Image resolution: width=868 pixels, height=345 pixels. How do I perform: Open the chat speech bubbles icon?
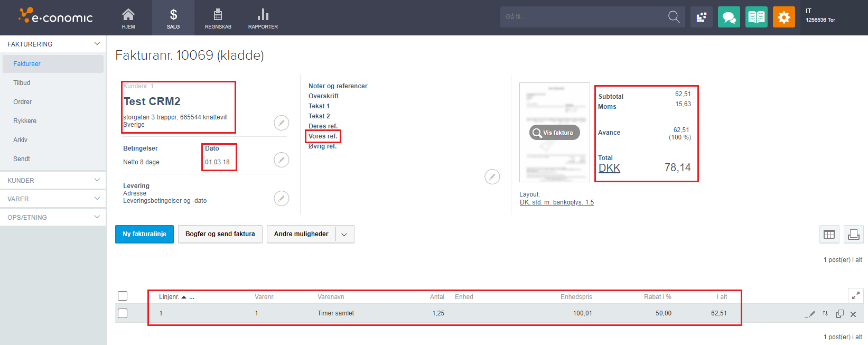[x=729, y=17]
